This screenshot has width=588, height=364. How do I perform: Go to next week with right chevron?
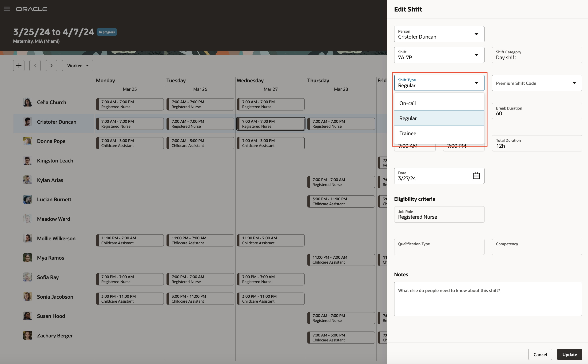pyautogui.click(x=51, y=65)
